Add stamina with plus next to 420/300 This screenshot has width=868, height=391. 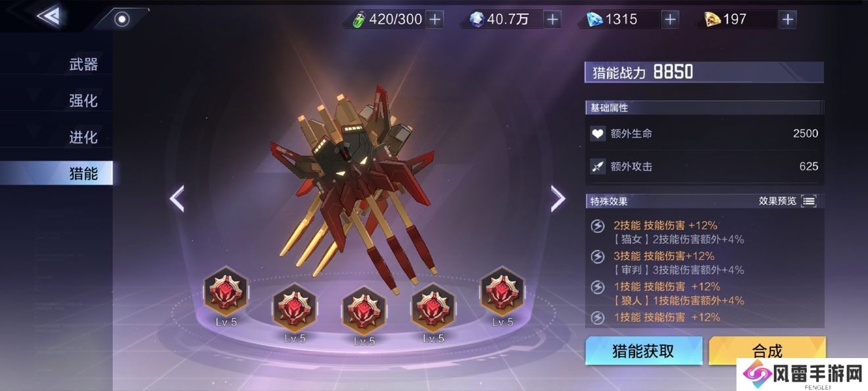point(435,19)
